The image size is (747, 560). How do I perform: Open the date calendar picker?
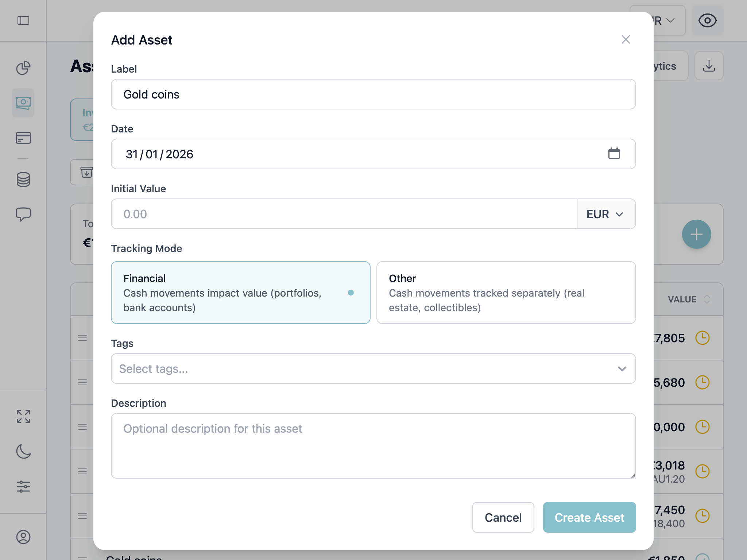pyautogui.click(x=615, y=154)
